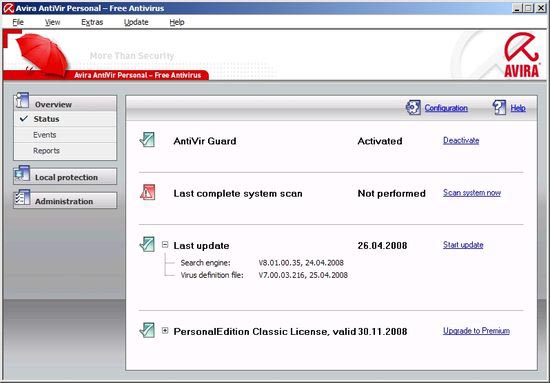Open the Update menu
550x383 pixels.
(136, 22)
